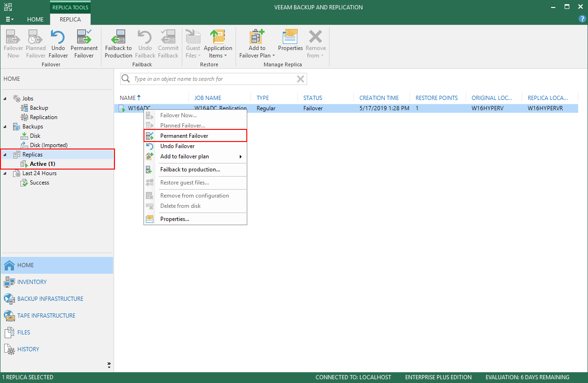Click the Undo Failback ribbon icon

pos(145,43)
